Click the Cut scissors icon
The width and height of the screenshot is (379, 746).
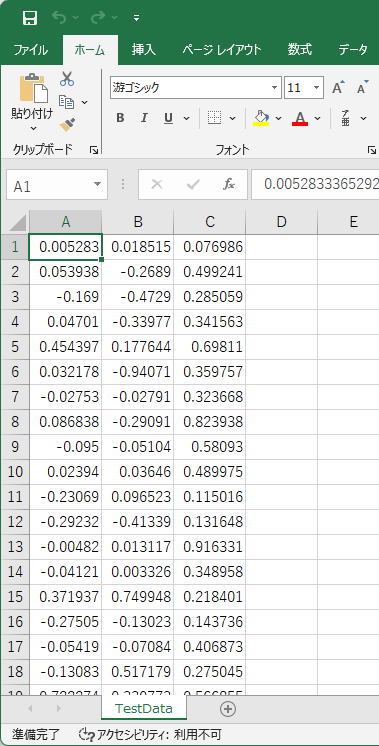pos(67,79)
